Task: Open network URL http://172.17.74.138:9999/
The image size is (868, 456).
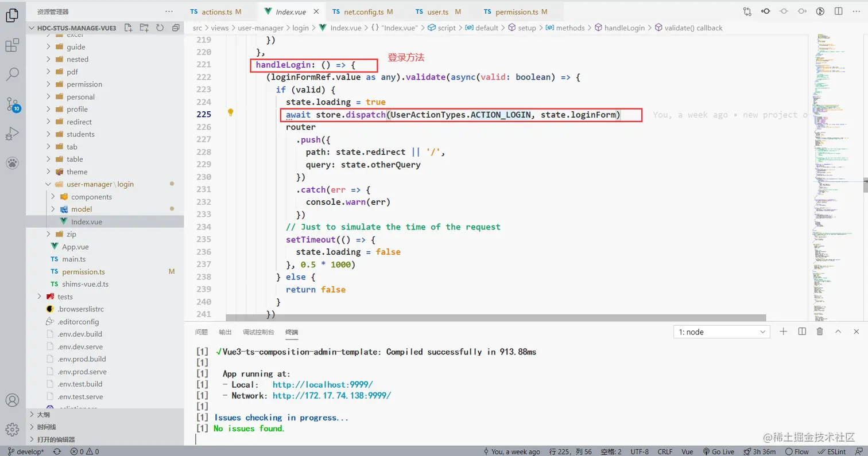Action: [x=332, y=396]
